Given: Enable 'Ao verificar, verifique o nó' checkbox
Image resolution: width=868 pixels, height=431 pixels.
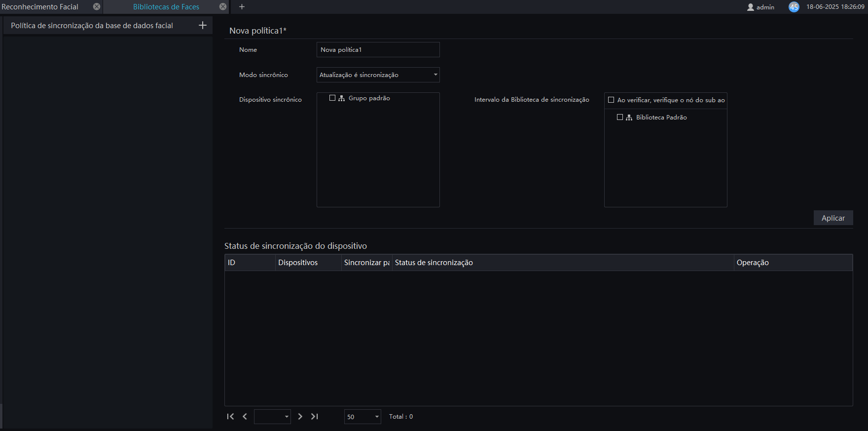Looking at the screenshot, I should pos(611,100).
